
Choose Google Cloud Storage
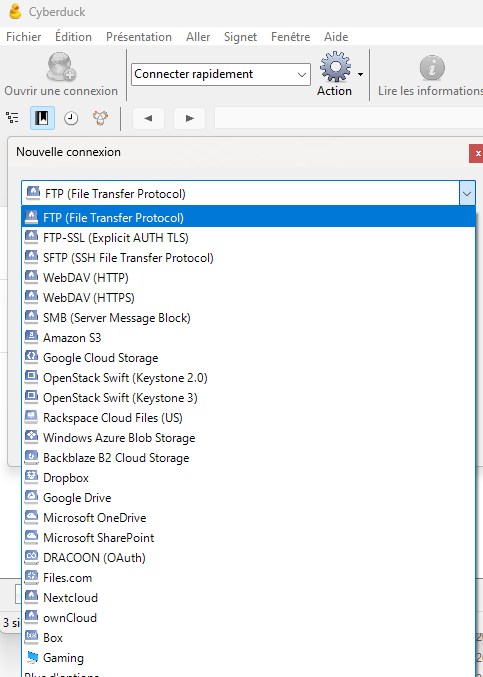(x=249, y=358)
